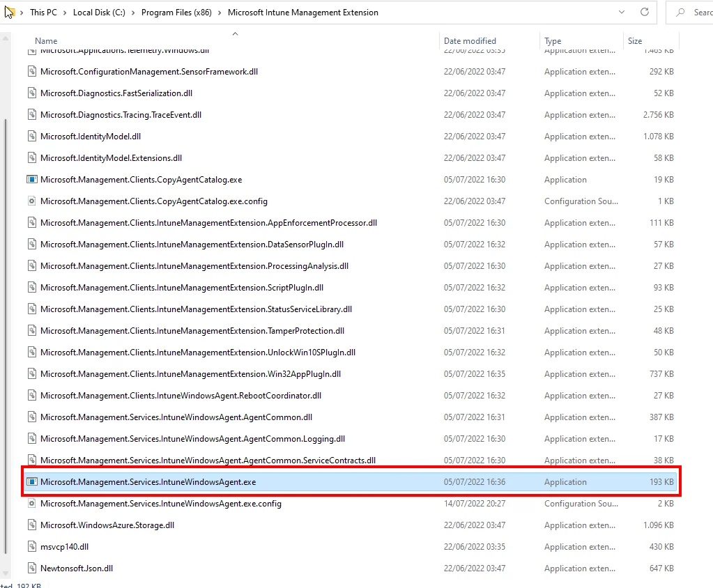Select file Microsoft.IdentityModel.dll by name
Screen dimensions: 713x588
pos(91,137)
